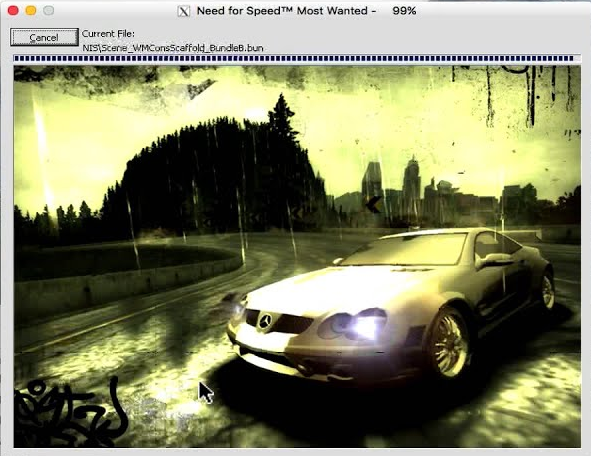Viewport: 591px width, 456px height.
Task: Minimize the installer with the yellow button
Action: pyautogui.click(x=31, y=11)
